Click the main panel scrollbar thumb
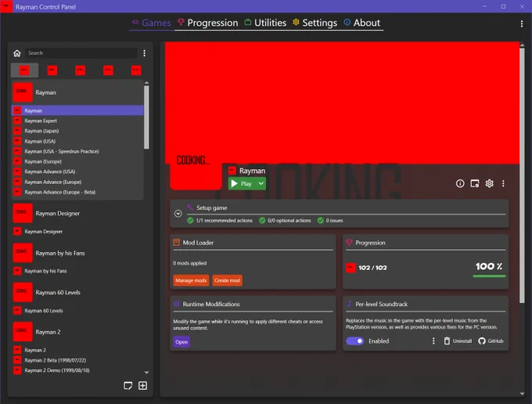 [522, 175]
